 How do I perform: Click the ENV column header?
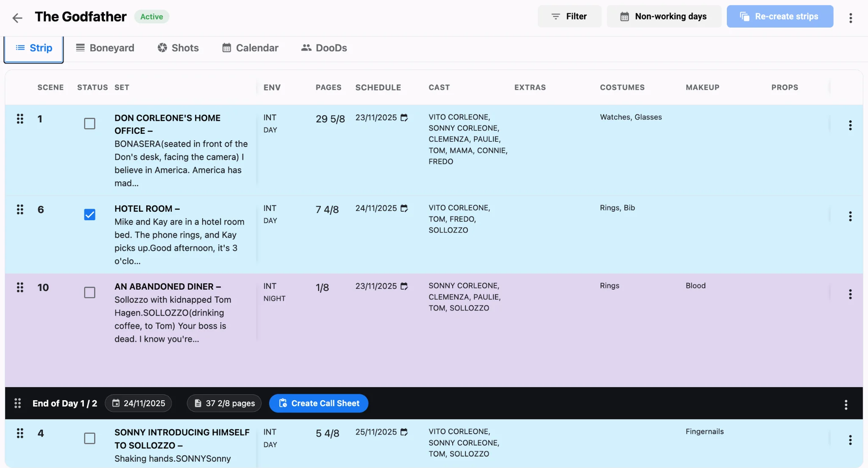click(x=272, y=87)
